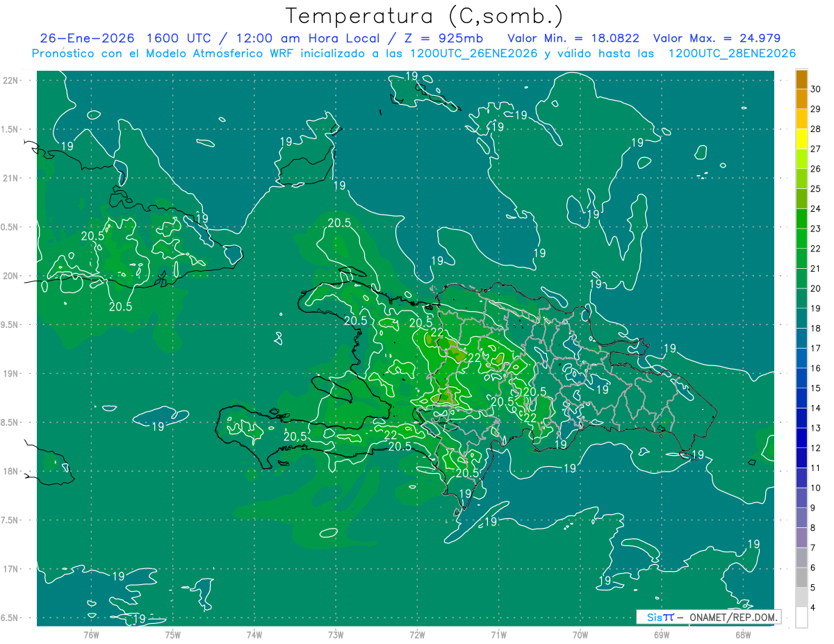The image size is (834, 644).
Task: Click the lime colorbar band between 25 and 26
Action: (801, 179)
